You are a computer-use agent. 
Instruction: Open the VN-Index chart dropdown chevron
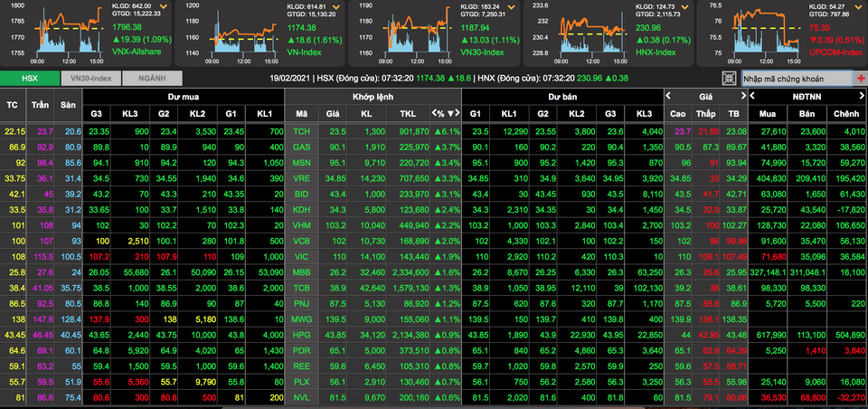(336, 7)
